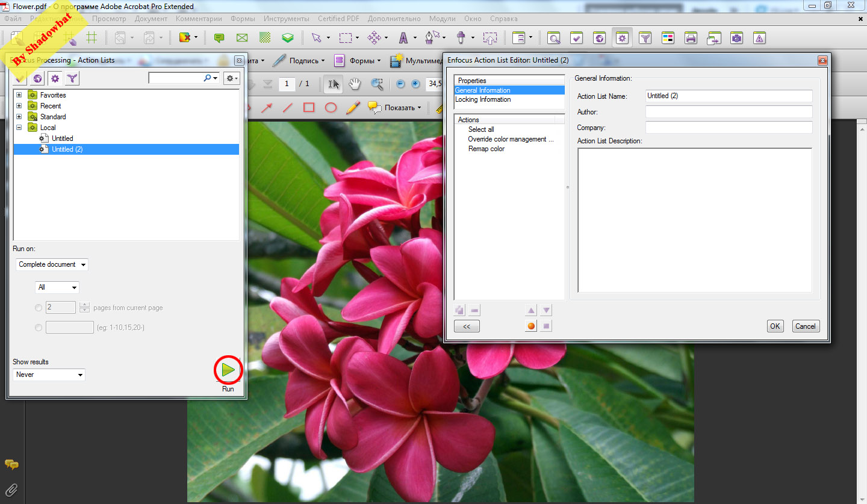Screen dimensions: 867x504
Task: Select the dashed rectangle marquee tool
Action: [345, 38]
